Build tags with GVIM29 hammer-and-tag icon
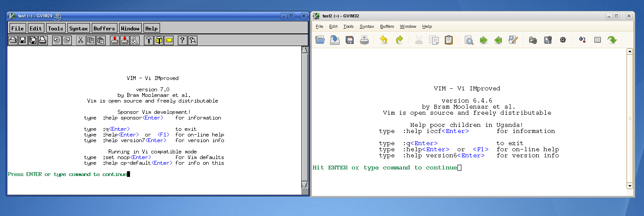644x216 pixels. pyautogui.click(x=159, y=40)
